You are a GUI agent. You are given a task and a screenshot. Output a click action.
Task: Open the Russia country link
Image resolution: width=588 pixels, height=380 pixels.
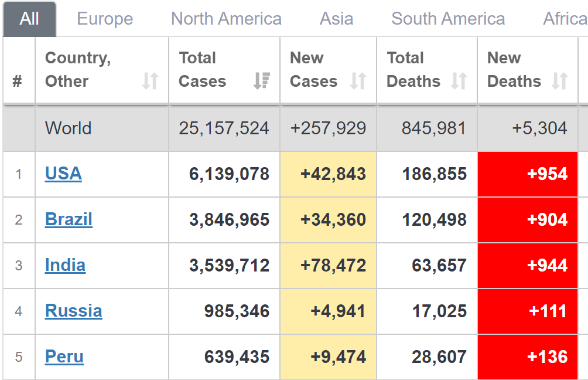(74, 311)
